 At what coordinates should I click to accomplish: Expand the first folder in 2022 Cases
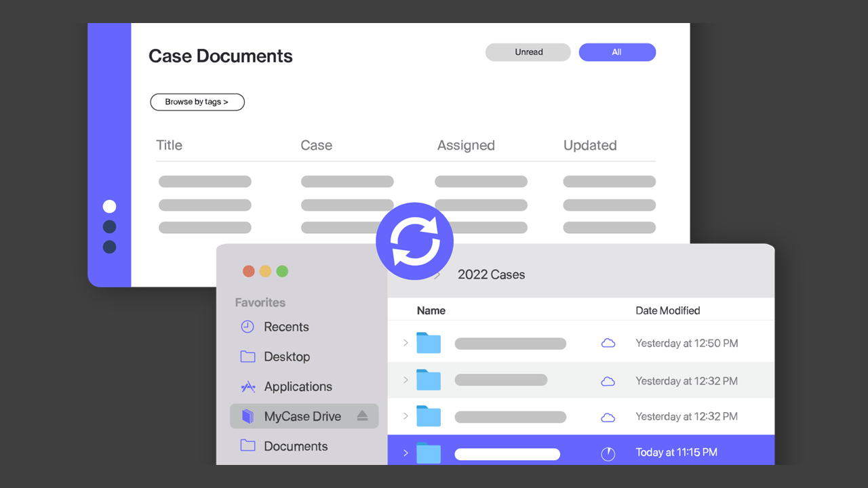[406, 343]
